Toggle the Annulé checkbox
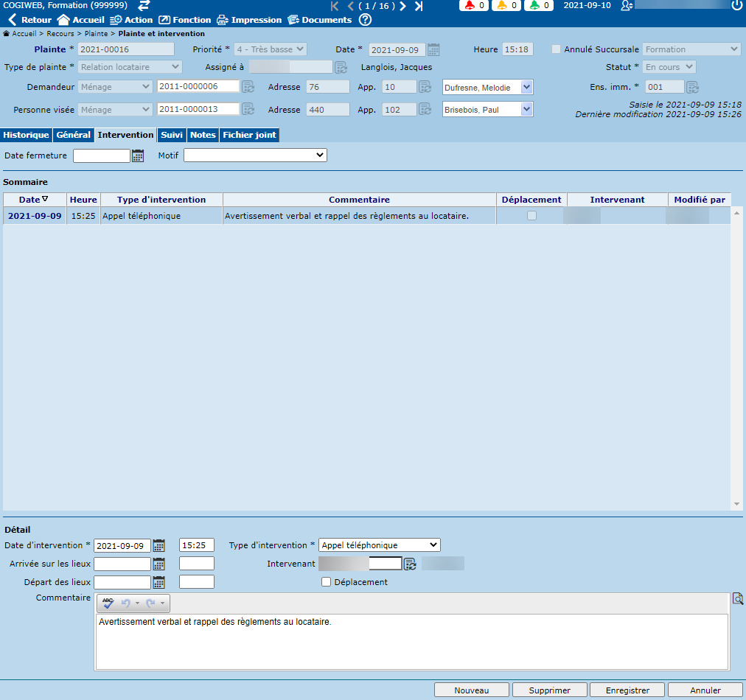 pyautogui.click(x=557, y=49)
